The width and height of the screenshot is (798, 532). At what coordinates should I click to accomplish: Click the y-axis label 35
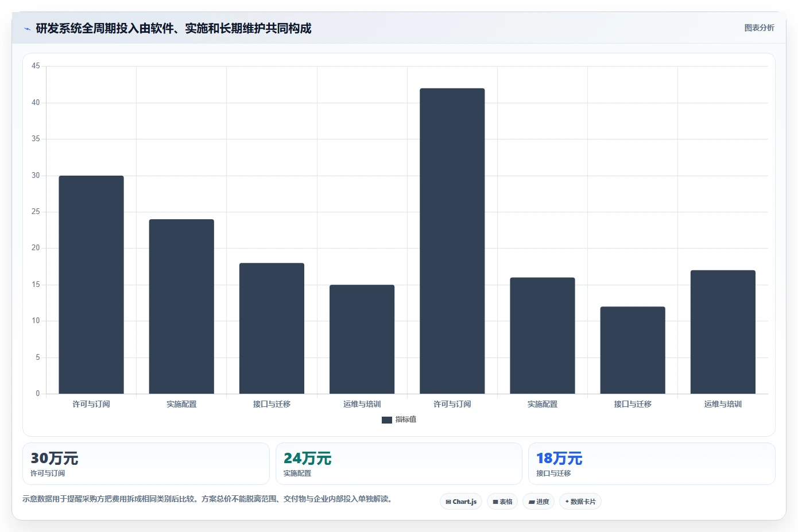click(36, 139)
